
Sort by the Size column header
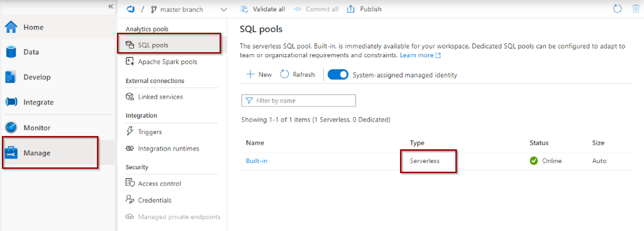[x=598, y=143]
